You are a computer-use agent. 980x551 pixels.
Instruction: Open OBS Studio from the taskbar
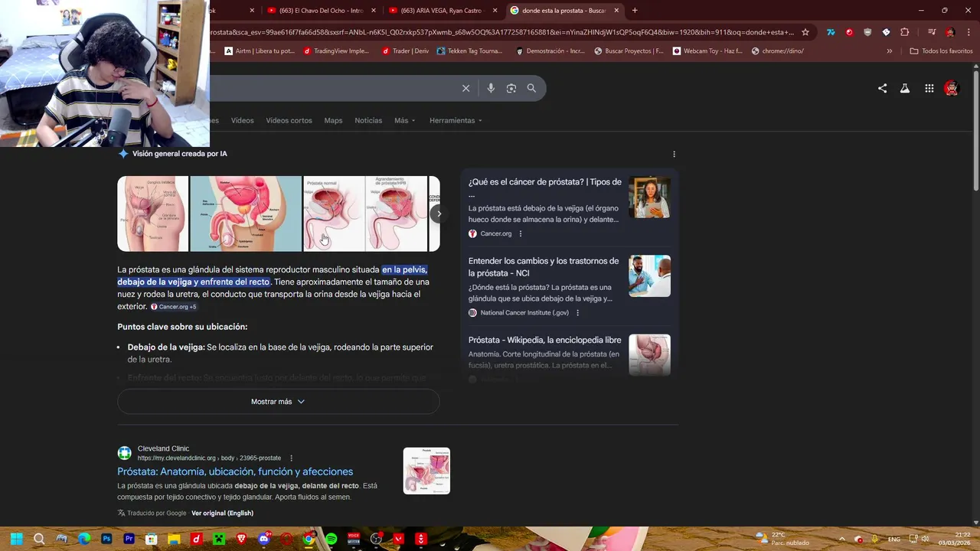click(376, 539)
